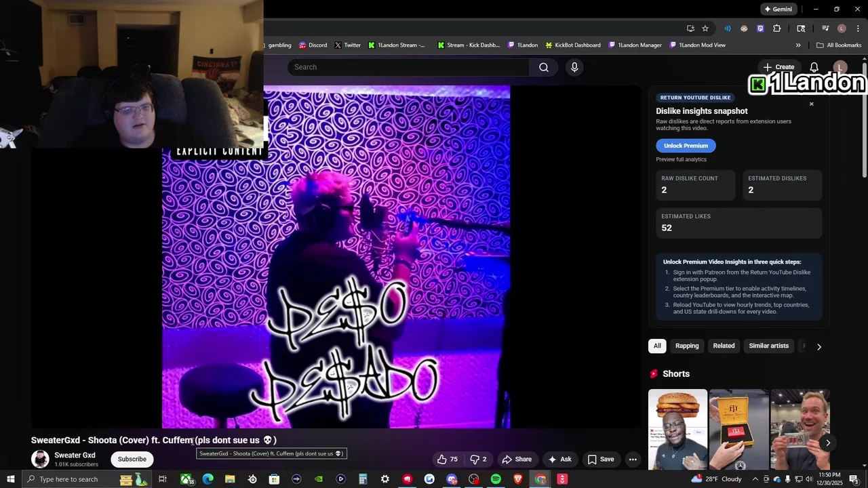
Task: Bookmark this page with star icon
Action: coord(705,28)
